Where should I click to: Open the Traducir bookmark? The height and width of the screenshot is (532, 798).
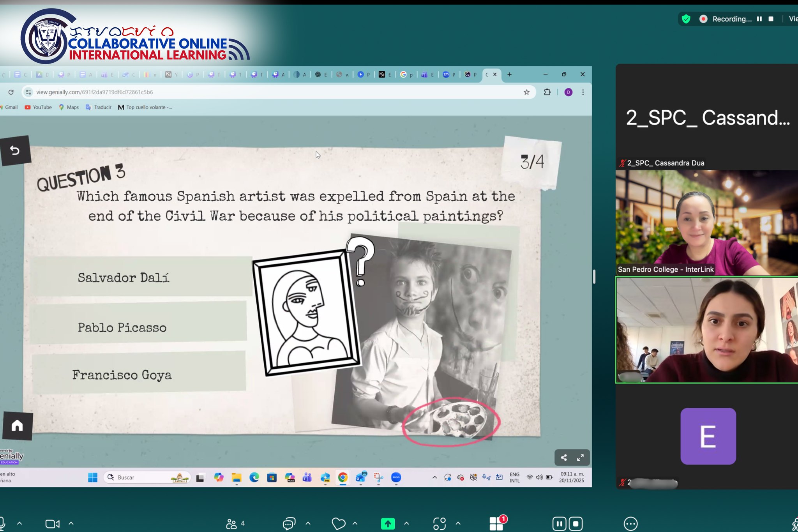pyautogui.click(x=99, y=107)
